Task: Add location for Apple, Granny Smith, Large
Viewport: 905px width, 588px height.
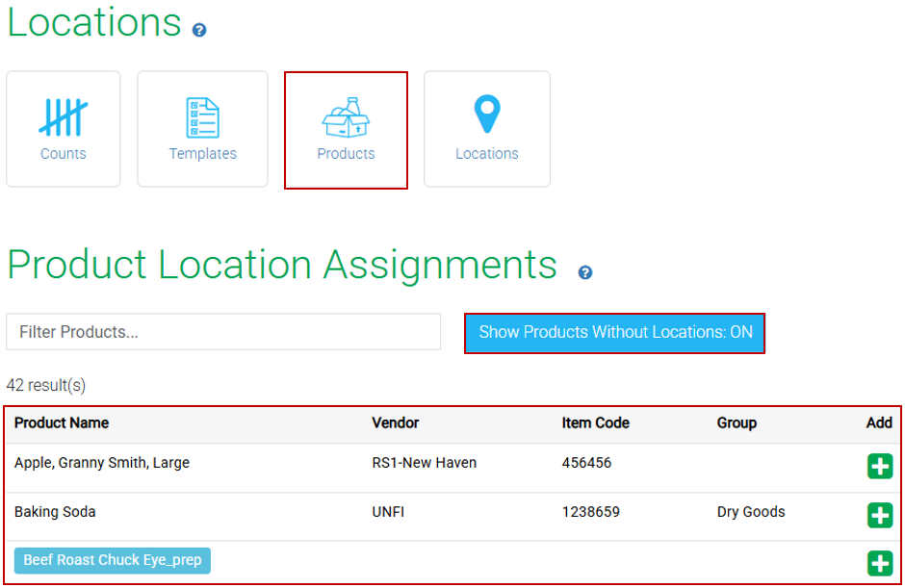Action: [880, 466]
